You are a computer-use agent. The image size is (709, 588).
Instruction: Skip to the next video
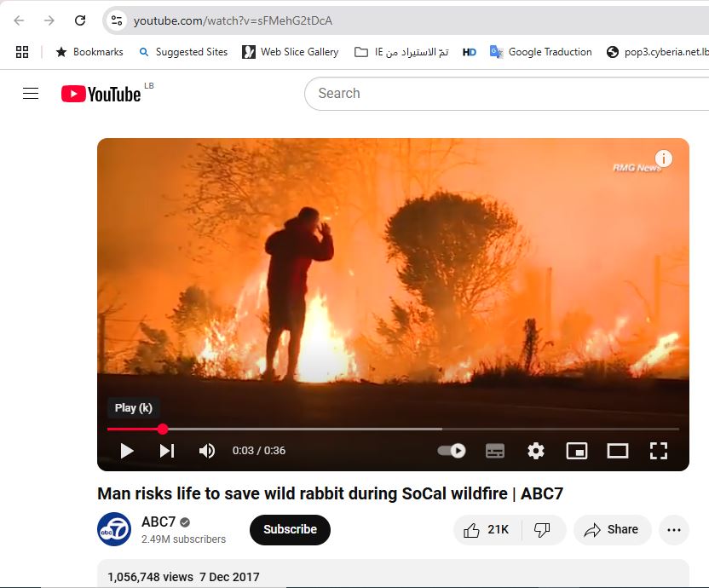(167, 451)
